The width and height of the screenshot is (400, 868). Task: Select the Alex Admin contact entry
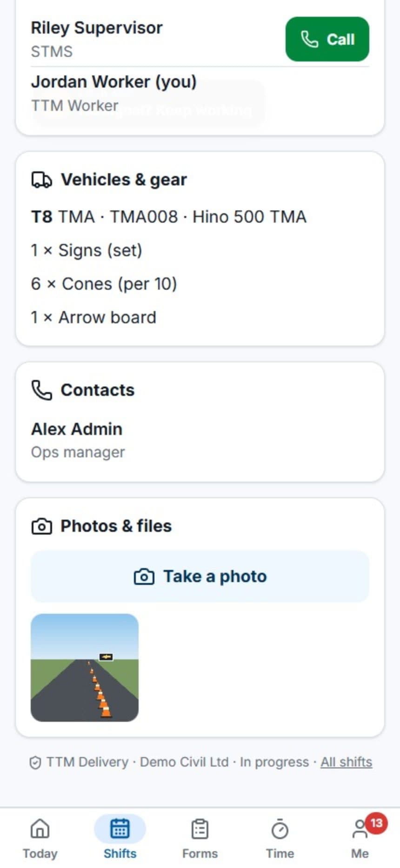(x=200, y=440)
